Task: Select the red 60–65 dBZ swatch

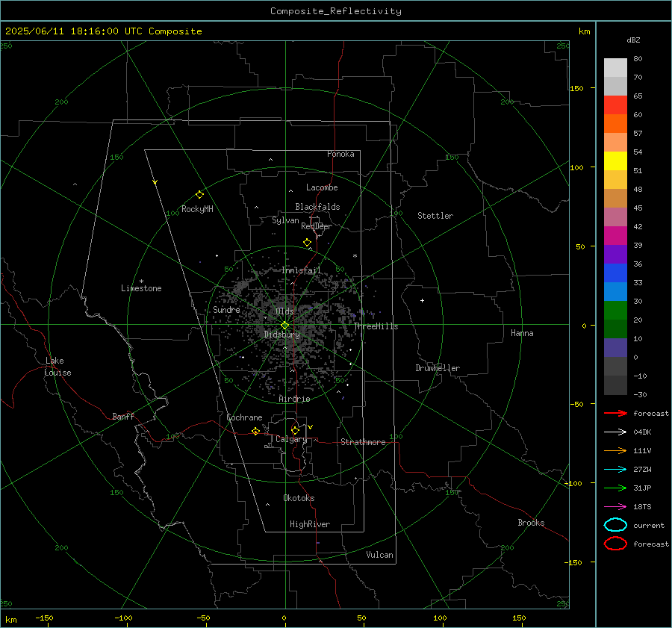Action: (x=615, y=105)
